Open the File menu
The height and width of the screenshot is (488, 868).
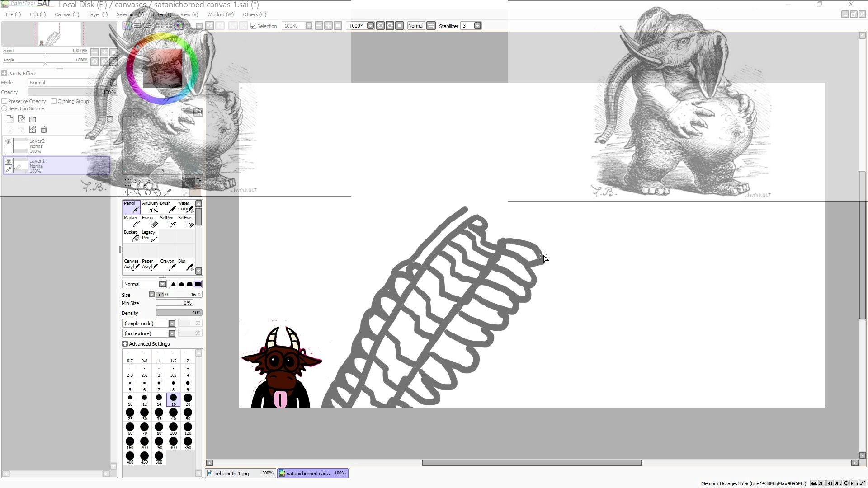tap(13, 14)
